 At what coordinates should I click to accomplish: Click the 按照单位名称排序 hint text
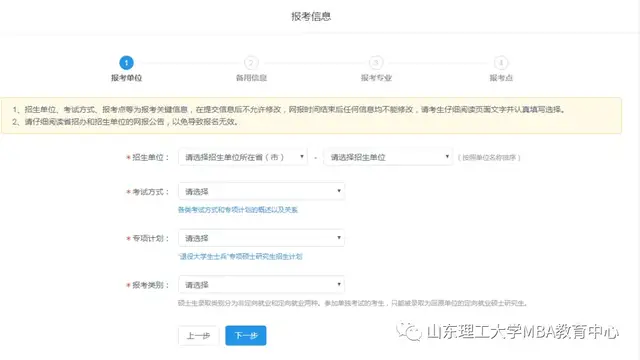click(489, 158)
